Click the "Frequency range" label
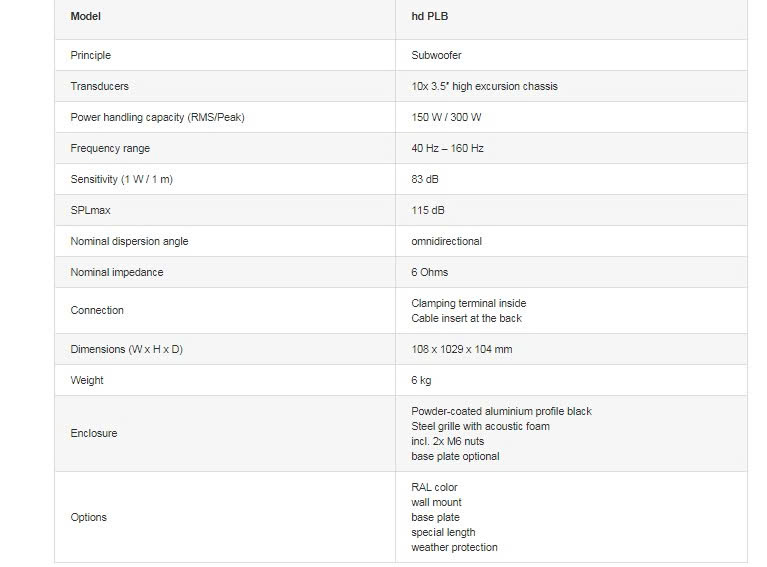 pos(110,148)
